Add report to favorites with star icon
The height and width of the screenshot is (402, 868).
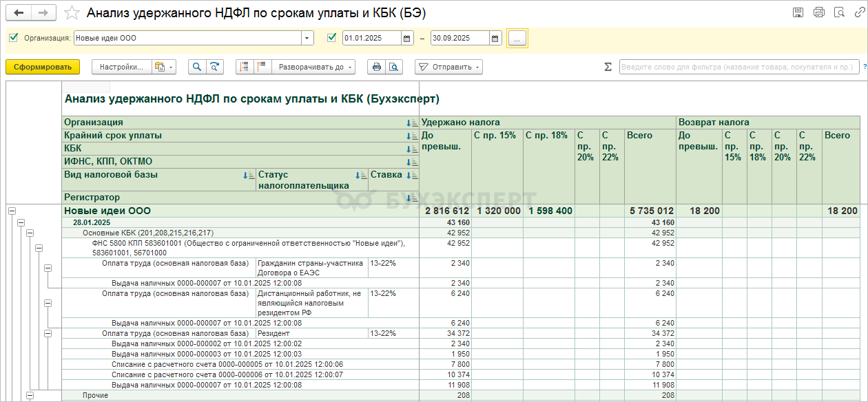coord(72,12)
